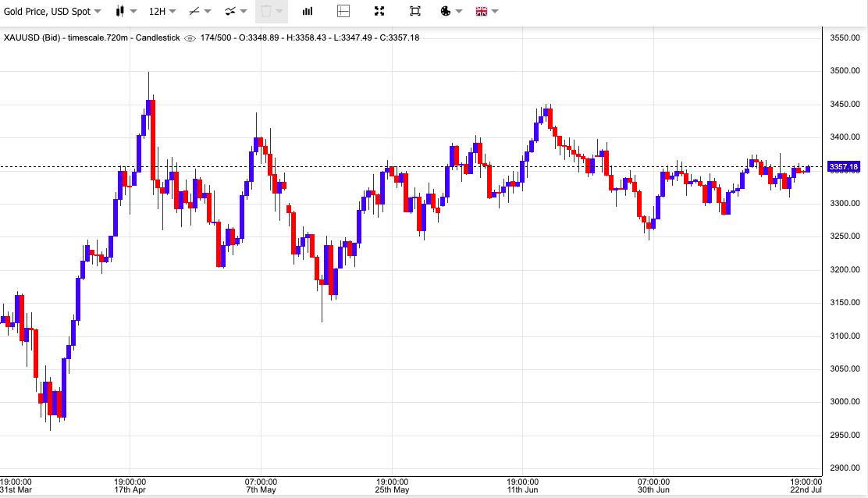Image resolution: width=868 pixels, height=498 pixels.
Task: Select the line drawing tool icon
Action: [x=194, y=11]
